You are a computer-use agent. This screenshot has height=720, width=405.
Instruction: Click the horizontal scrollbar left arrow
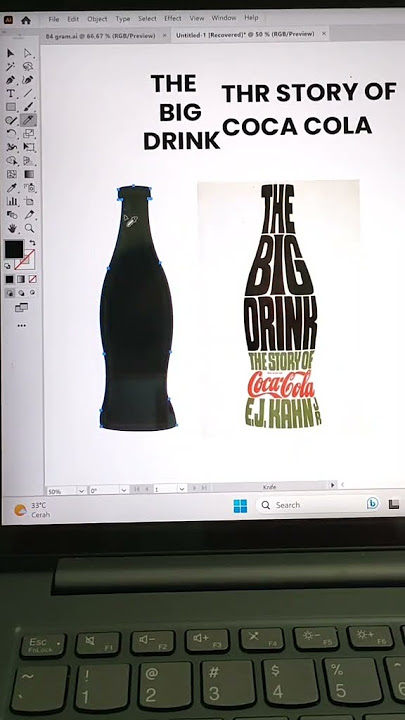342,485
